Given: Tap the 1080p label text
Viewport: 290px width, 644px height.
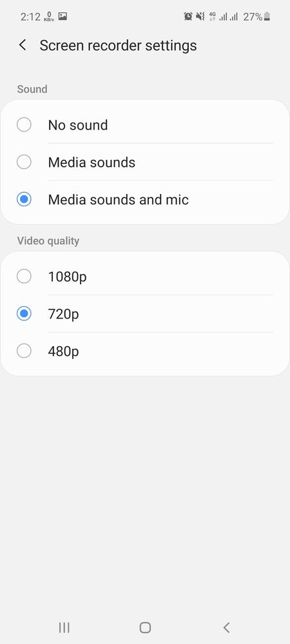Looking at the screenshot, I should click(x=68, y=277).
